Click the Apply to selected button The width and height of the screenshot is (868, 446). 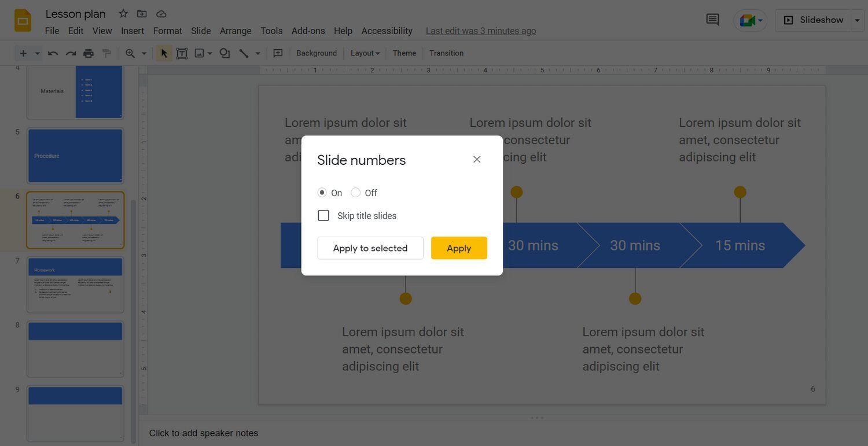(x=370, y=248)
